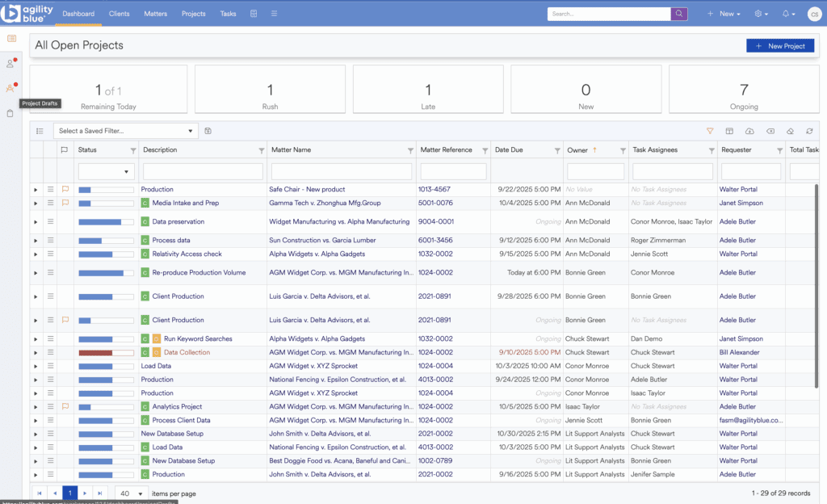Click the New Project button
This screenshot has height=504, width=827.
click(x=779, y=46)
